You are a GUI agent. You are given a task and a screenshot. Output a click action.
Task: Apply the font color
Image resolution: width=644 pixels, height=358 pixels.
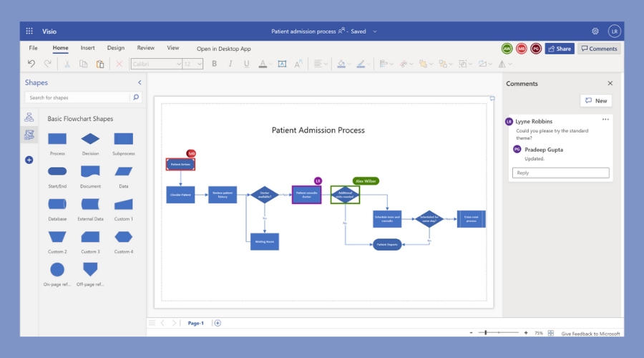(x=263, y=64)
